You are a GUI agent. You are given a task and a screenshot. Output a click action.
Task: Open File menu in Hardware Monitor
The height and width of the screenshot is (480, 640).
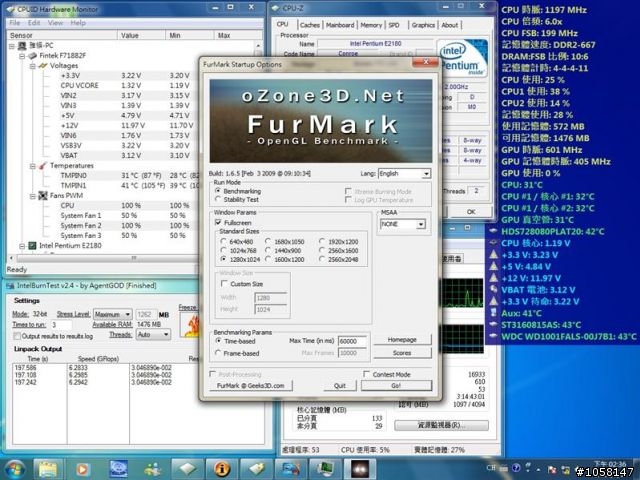pyautogui.click(x=15, y=23)
